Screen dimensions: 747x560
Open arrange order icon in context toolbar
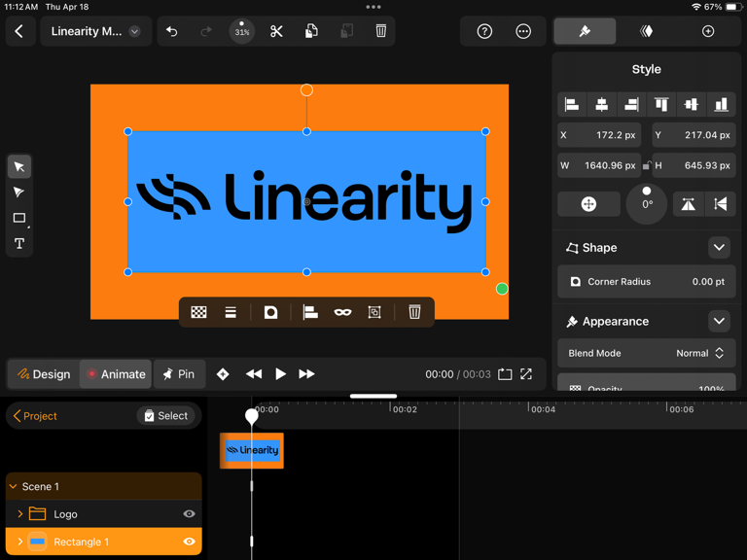pos(231,312)
